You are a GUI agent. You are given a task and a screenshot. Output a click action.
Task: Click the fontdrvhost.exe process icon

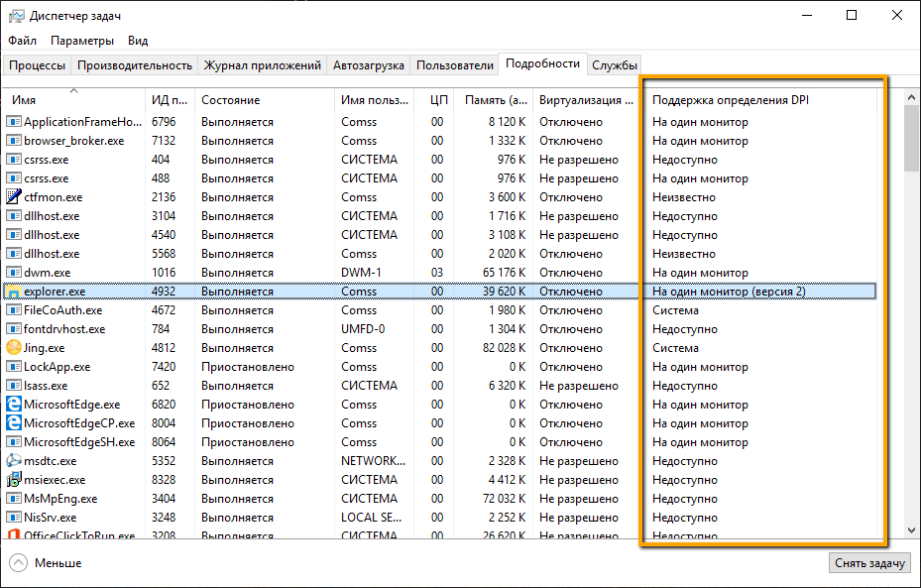pos(14,329)
